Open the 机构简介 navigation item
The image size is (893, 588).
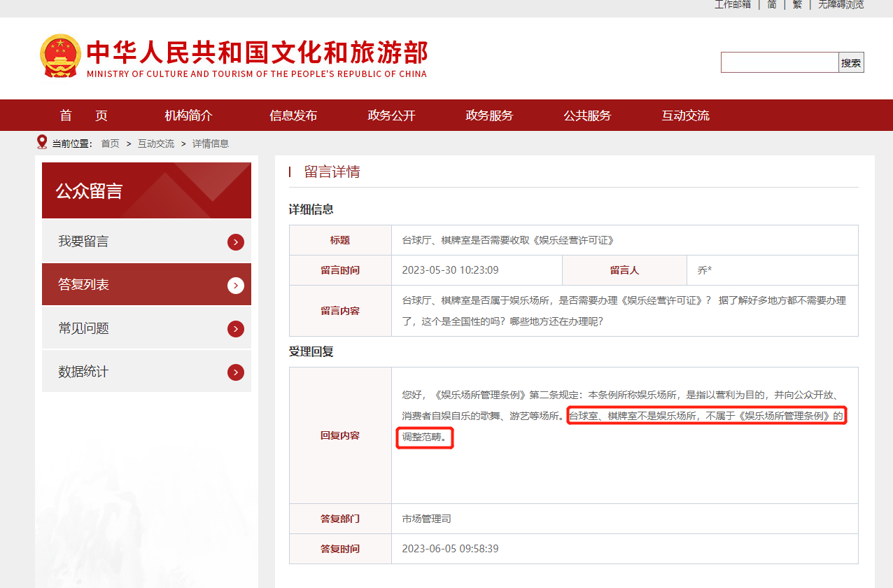(x=188, y=115)
